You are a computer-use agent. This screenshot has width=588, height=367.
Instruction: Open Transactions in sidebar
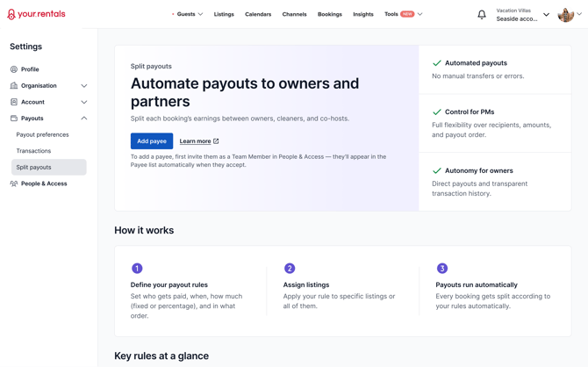click(33, 151)
